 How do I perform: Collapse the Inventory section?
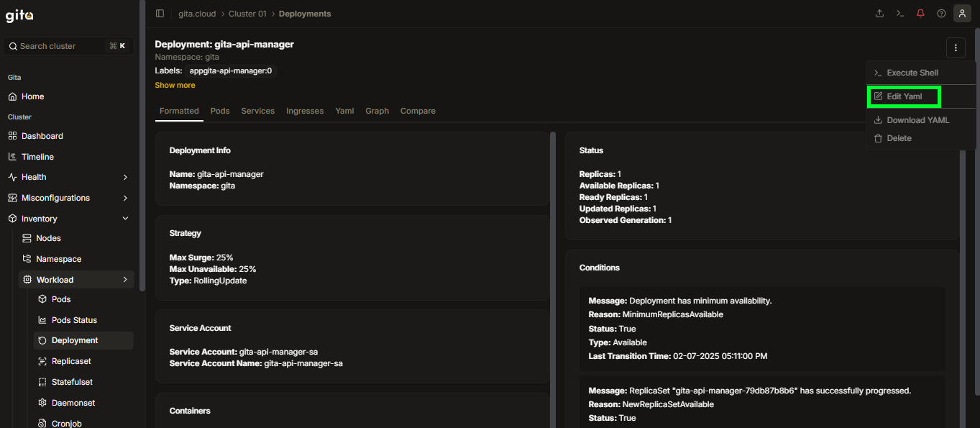click(125, 219)
